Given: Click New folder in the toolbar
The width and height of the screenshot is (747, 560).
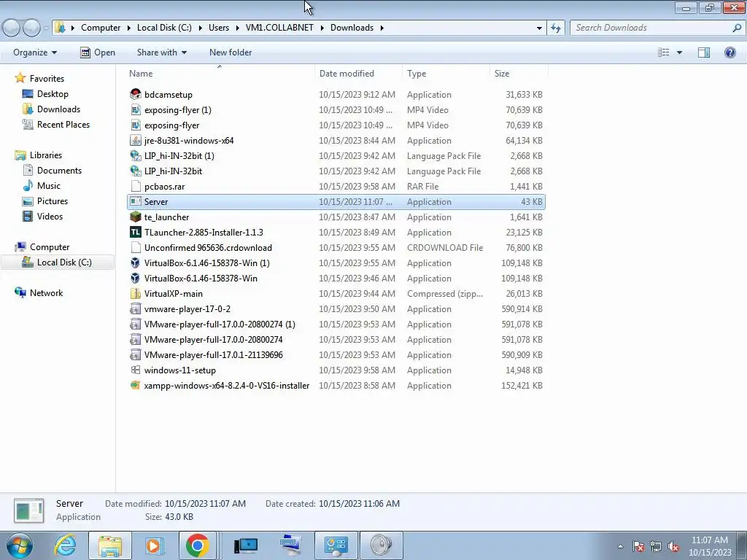Looking at the screenshot, I should pyautogui.click(x=231, y=52).
